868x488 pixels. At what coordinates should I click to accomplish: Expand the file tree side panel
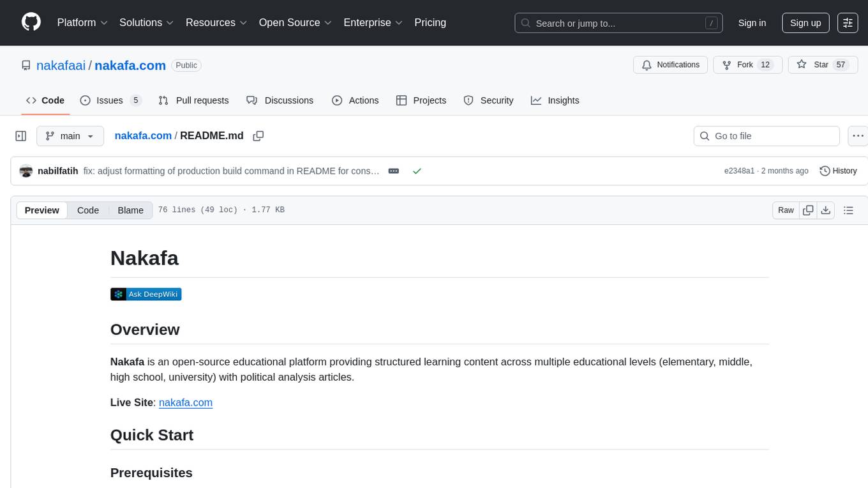tap(21, 136)
